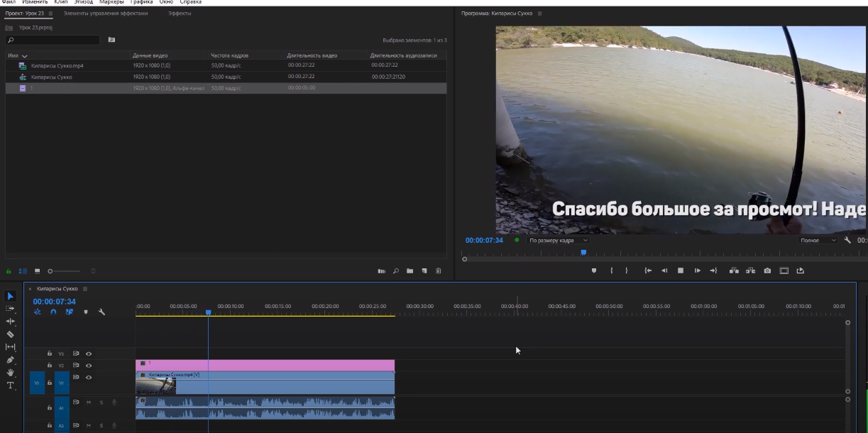Select the Pen tool in timeline toolbar
This screenshot has height=433, width=868.
pos(10,358)
